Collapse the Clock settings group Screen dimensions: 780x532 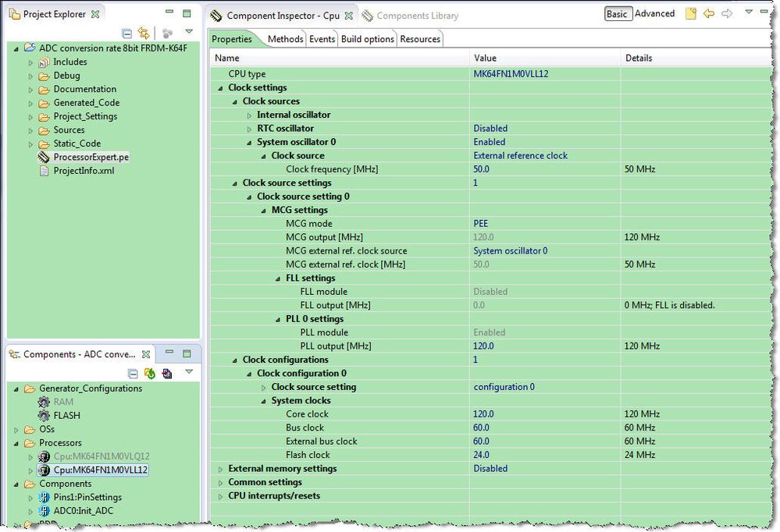220,88
